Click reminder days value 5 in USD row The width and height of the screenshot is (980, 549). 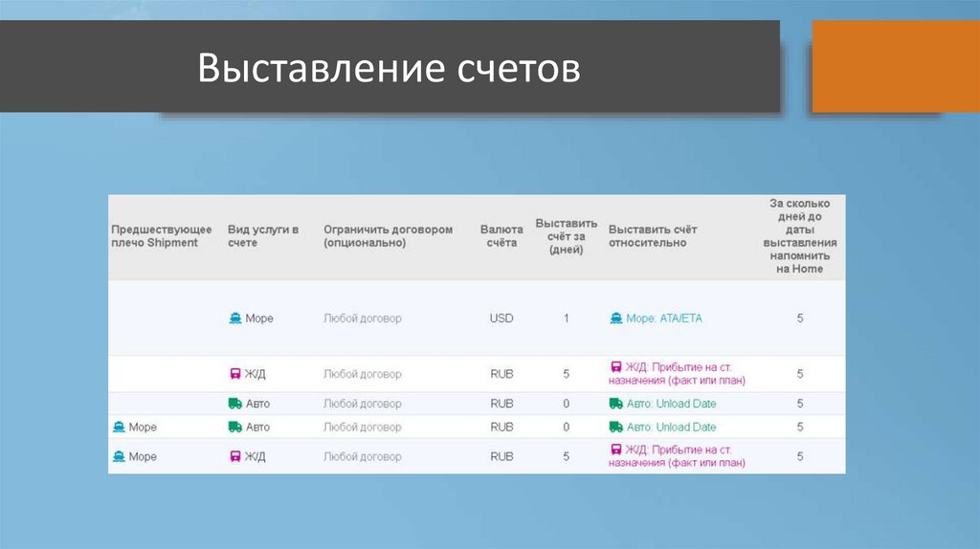coord(800,318)
